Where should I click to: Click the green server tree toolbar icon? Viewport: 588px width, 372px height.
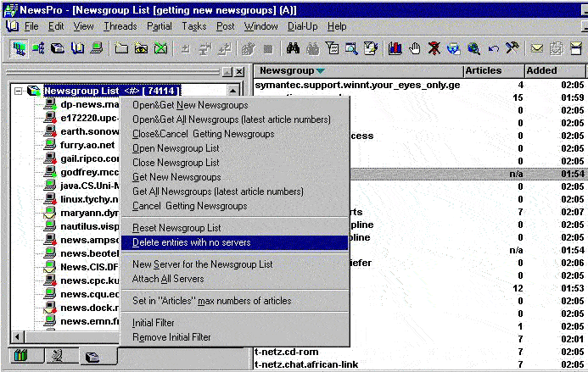[38, 48]
